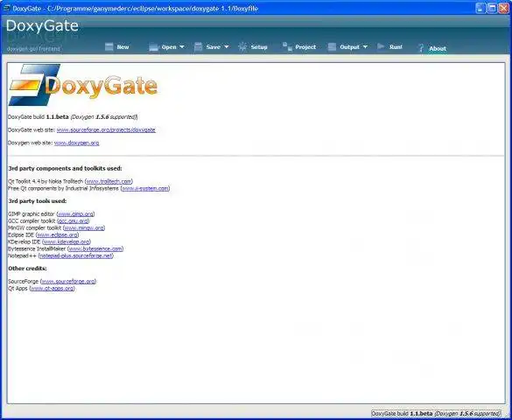Open the www.trolltech.com link
This screenshot has width=512, height=420.
109,181
